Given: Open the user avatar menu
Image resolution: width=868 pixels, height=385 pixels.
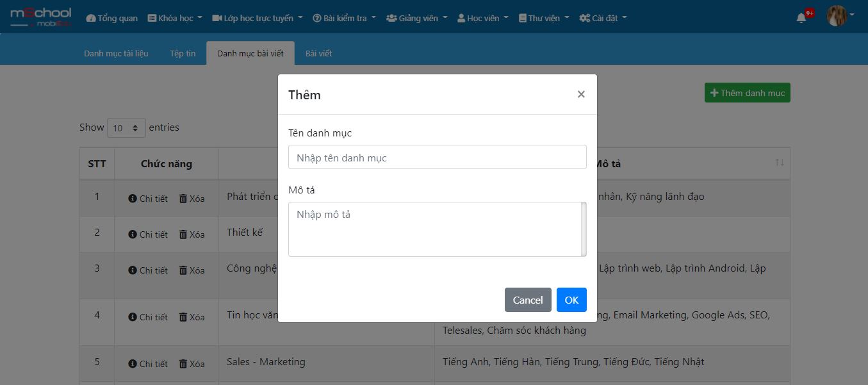Looking at the screenshot, I should tap(840, 16).
